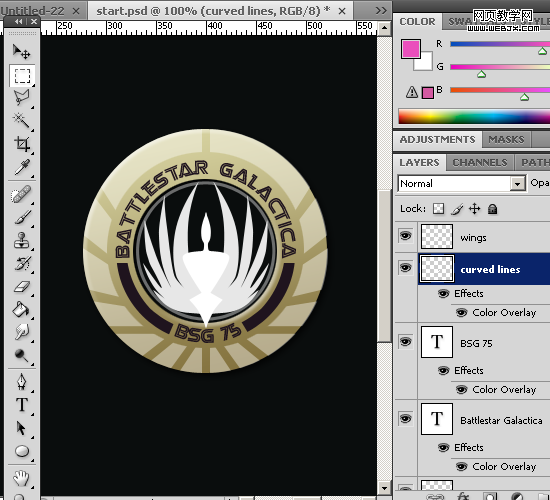Hide the BSG 75 layer
The width and height of the screenshot is (550, 500).
click(x=405, y=341)
